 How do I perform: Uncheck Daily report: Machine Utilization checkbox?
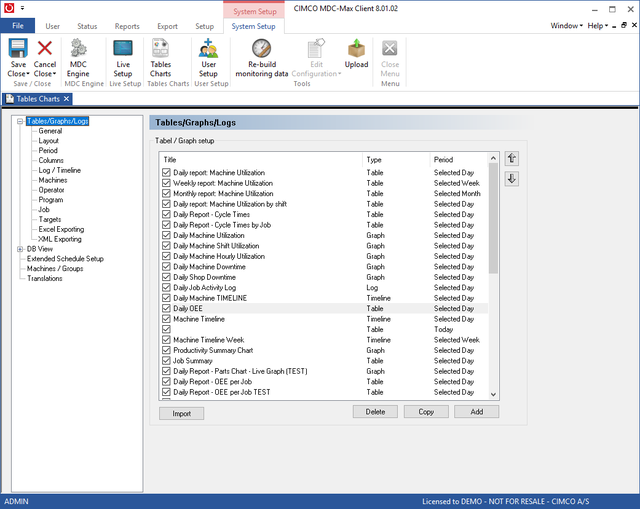click(166, 173)
